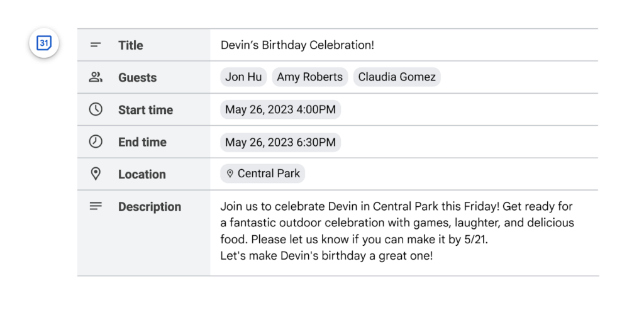Image resolution: width=644 pixels, height=315 pixels.
Task: Select the Amy Roberts guest chip
Action: 309,77
